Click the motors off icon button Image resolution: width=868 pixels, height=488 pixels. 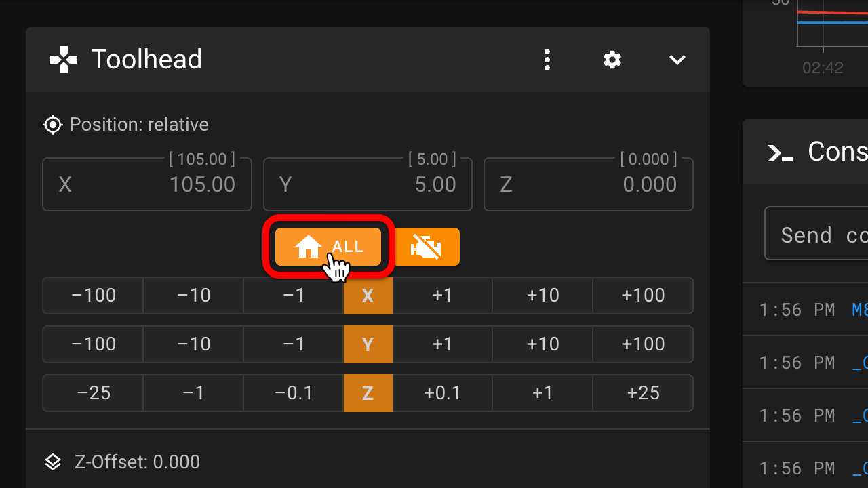[427, 247]
